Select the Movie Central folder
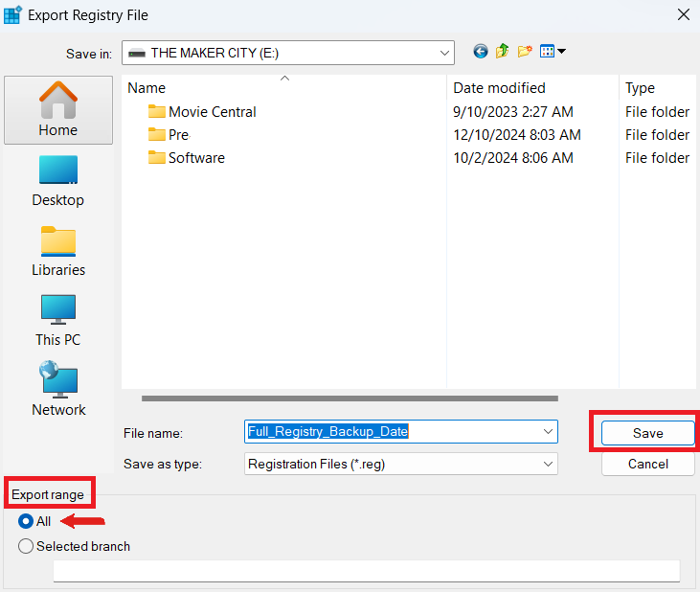The width and height of the screenshot is (700, 592). [x=202, y=112]
